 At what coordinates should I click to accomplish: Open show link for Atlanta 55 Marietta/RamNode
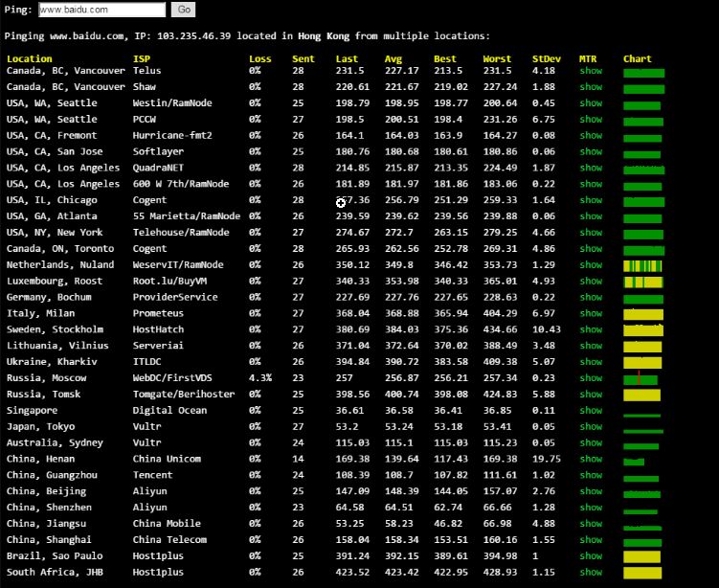pyautogui.click(x=591, y=216)
